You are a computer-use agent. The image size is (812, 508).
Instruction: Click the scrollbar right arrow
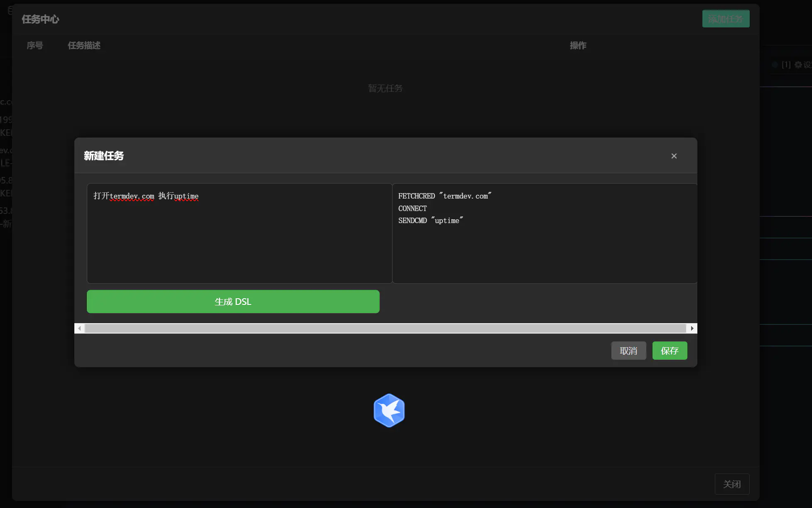[x=692, y=328]
